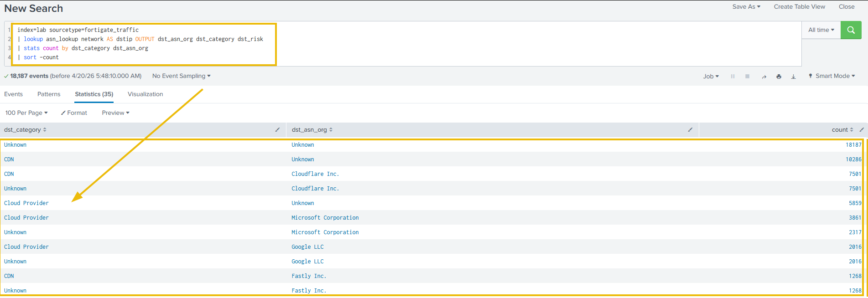
Task: Click count 2016 in the Unknown Google row
Action: 855,262
